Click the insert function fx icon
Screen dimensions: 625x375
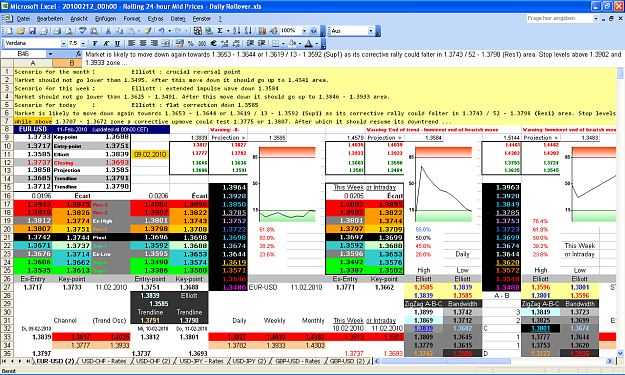point(79,54)
